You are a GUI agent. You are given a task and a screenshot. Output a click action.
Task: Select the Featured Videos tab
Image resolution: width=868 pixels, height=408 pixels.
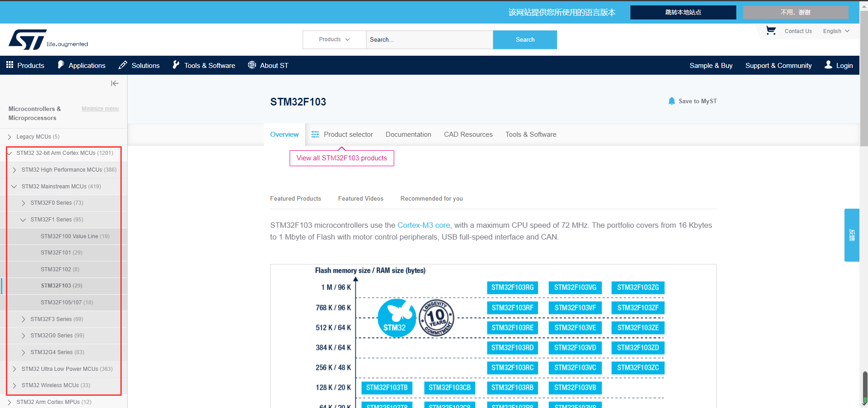361,198
